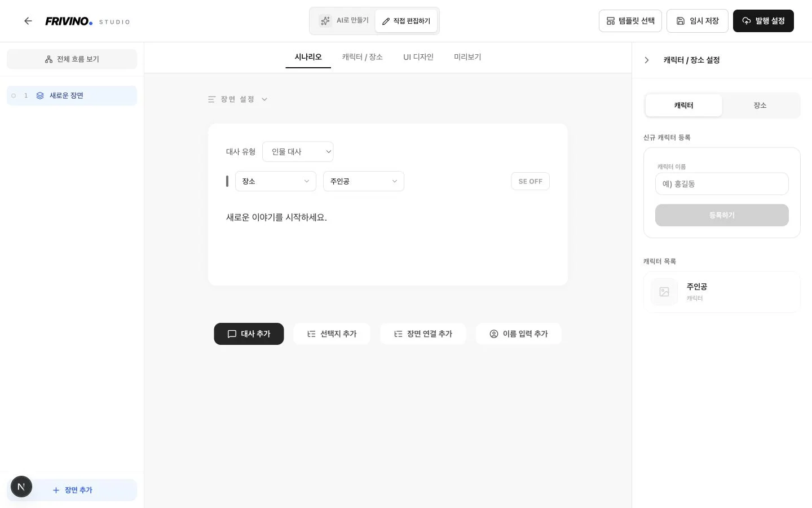
Task: Click the 등록하기 button
Action: (722, 215)
